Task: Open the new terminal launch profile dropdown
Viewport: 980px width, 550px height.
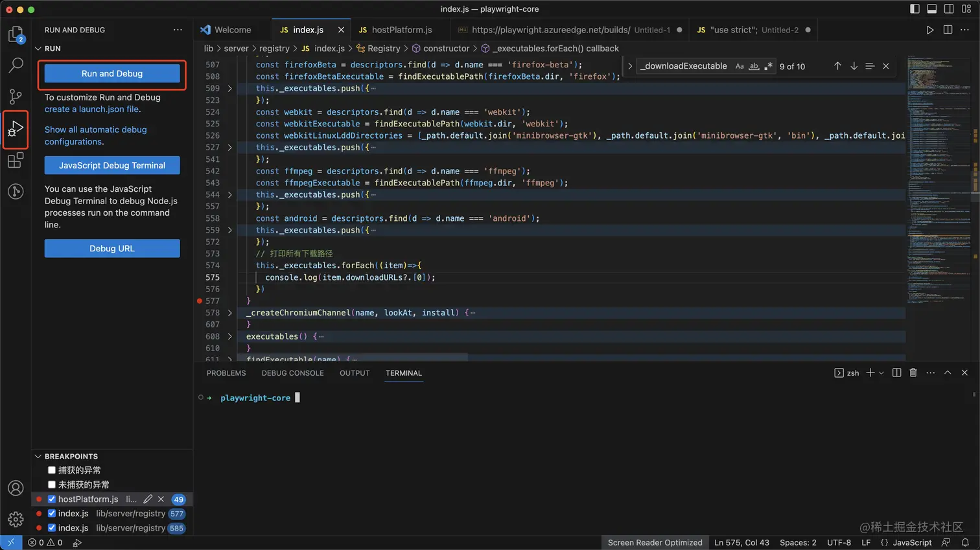Action: [x=881, y=372]
